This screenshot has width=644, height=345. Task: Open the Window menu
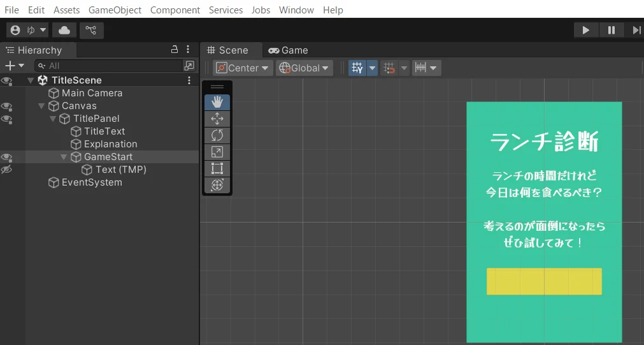pyautogui.click(x=296, y=10)
